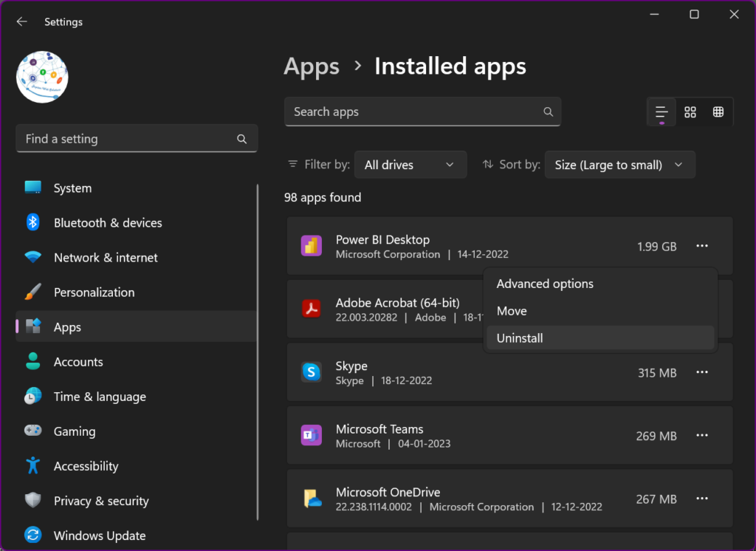The height and width of the screenshot is (551, 756).
Task: Click the Accounts person icon
Action: coord(32,361)
